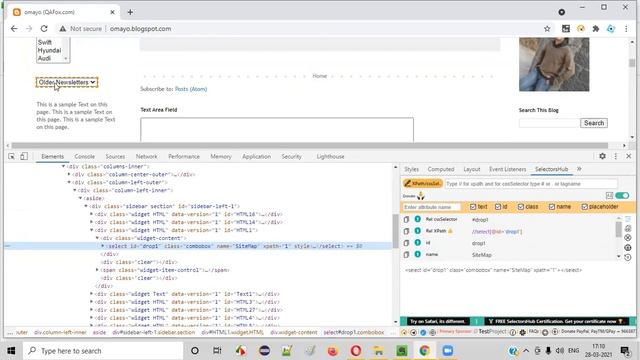Switch to the Network tab
Viewport: 640px width, 360px height.
[x=147, y=156]
